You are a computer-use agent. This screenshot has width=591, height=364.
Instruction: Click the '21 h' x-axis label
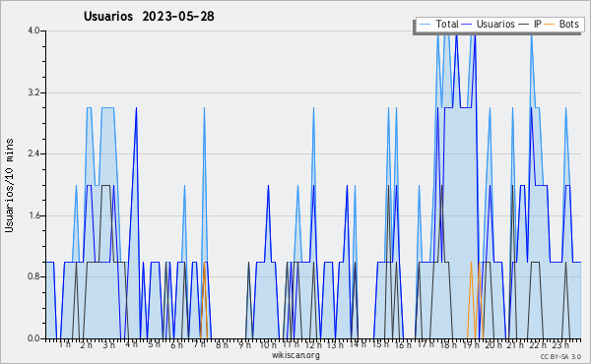515,345
